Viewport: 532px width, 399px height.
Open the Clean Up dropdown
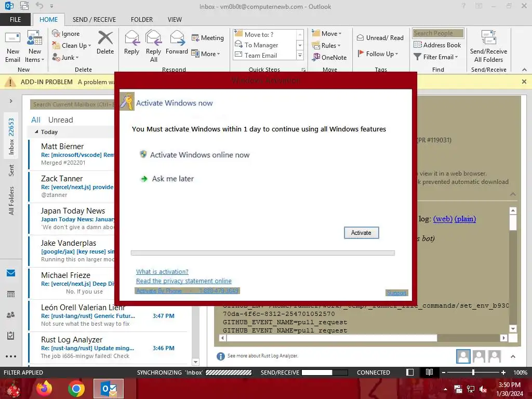pos(72,46)
